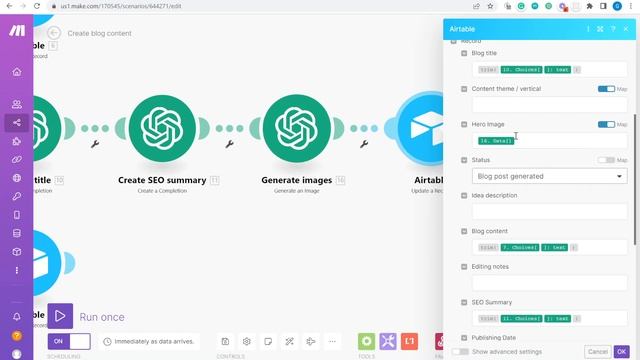The height and width of the screenshot is (360, 640).
Task: Collapse the Blog content field box
Action: (464, 231)
